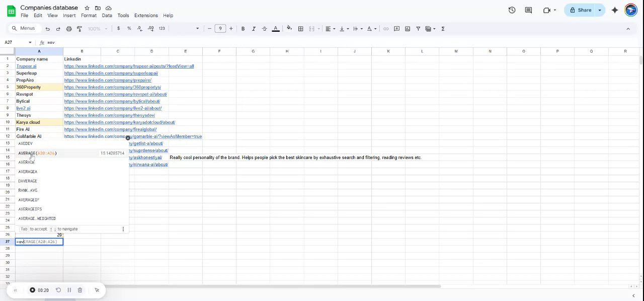
Task: Open the borders tool
Action: tap(301, 29)
